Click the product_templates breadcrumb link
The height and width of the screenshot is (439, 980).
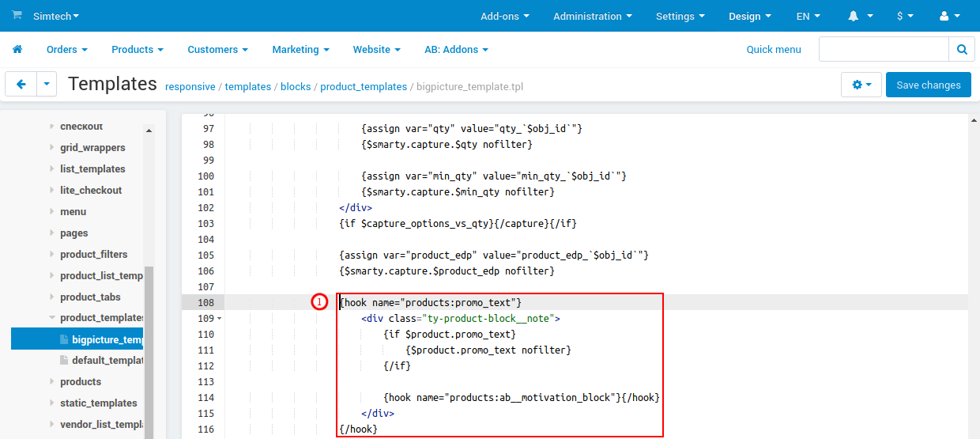pyautogui.click(x=364, y=87)
